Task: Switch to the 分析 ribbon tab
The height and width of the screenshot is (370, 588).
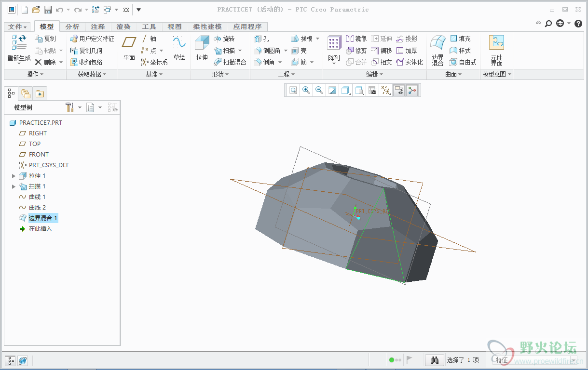Action: 72,27
